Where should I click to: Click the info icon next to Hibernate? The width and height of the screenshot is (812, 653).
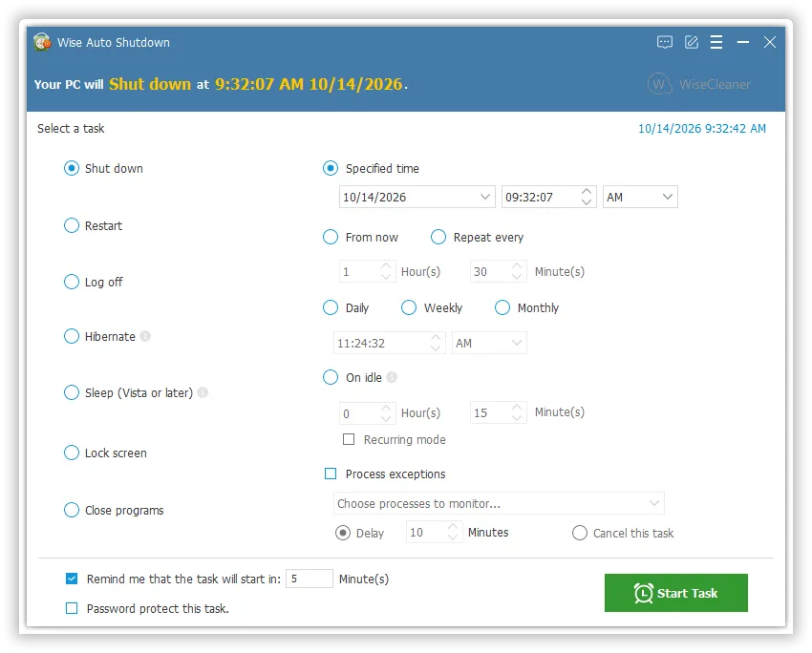[145, 336]
